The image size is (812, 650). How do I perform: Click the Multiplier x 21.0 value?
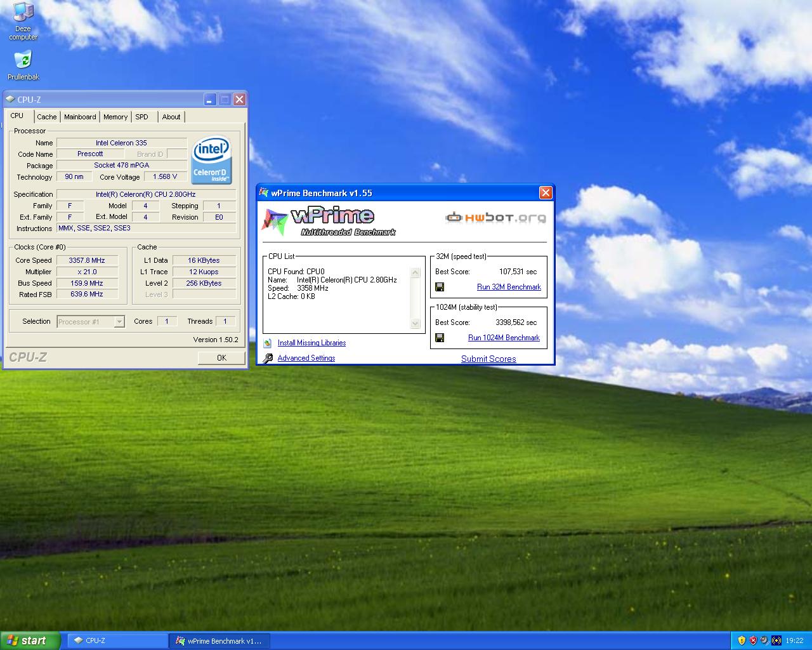point(87,272)
